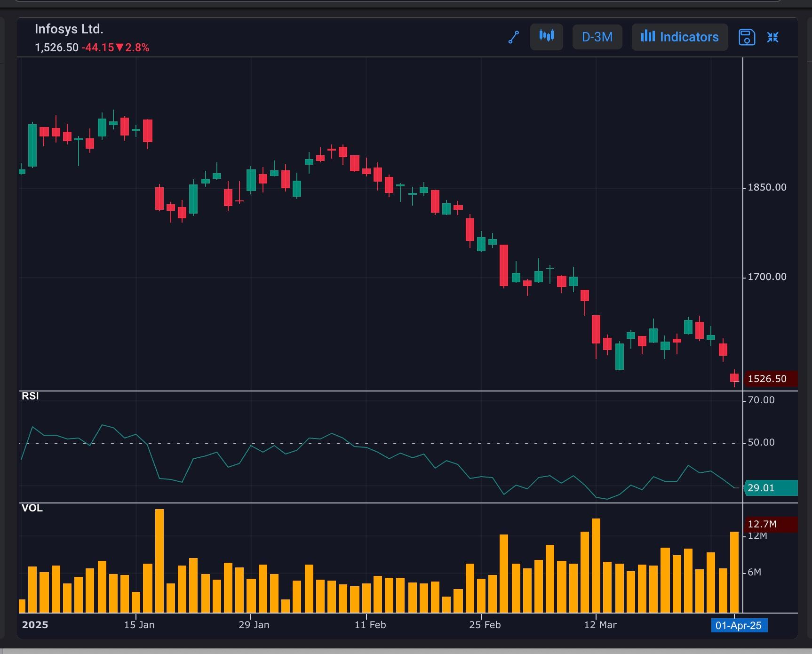The width and height of the screenshot is (812, 654).
Task: Open the D-3M timeframe selector
Action: pos(597,37)
